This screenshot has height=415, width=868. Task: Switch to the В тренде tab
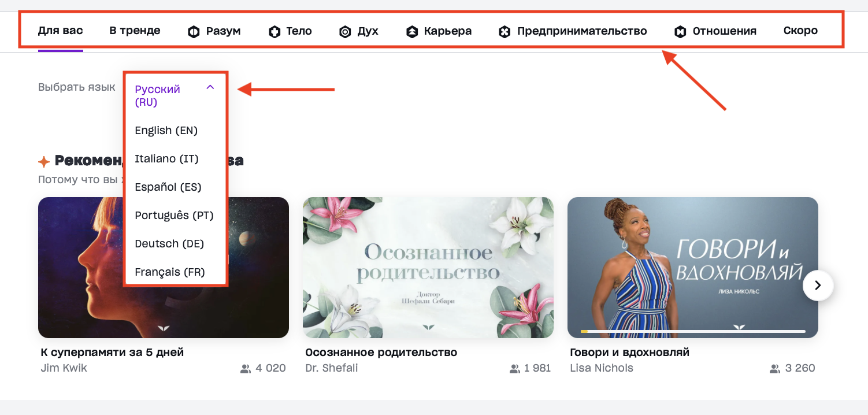[x=135, y=31]
